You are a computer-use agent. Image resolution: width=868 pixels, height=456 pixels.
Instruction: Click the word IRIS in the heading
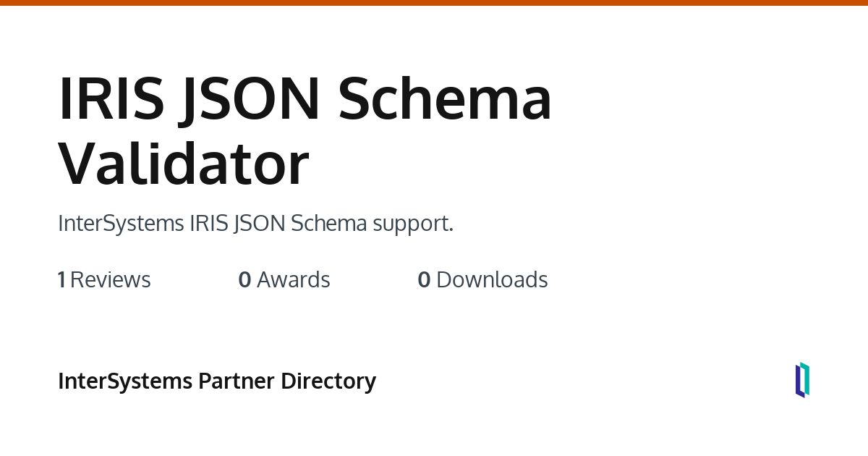[111, 98]
